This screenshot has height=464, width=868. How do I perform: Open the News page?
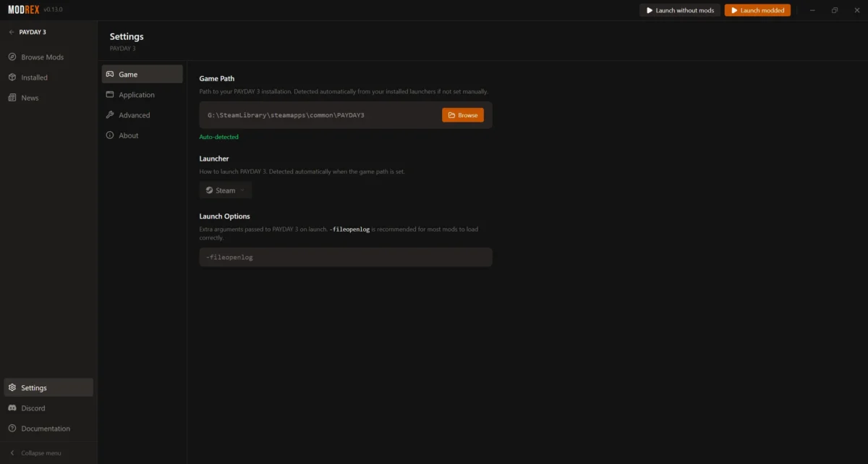pos(48,98)
